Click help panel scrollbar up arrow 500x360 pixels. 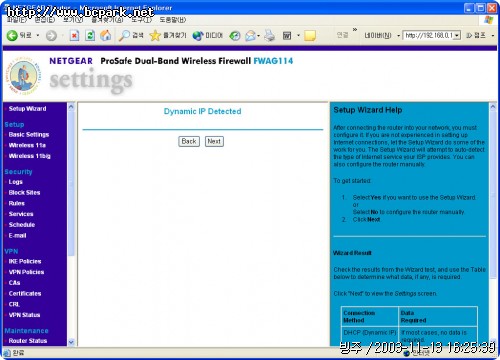[x=493, y=107]
